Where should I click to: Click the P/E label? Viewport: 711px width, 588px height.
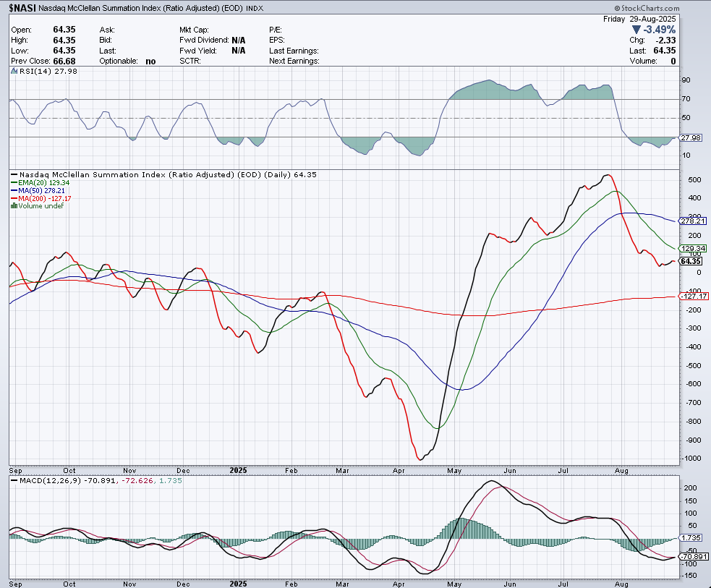(276, 30)
